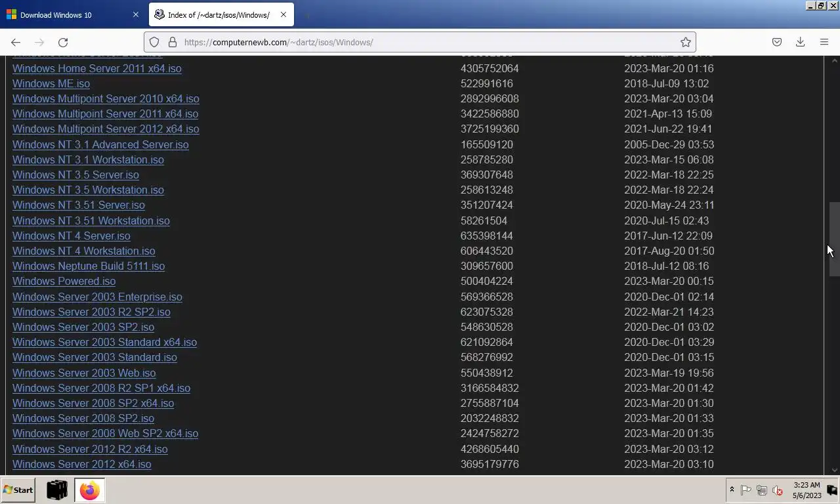The image size is (840, 504).
Task: Click the network tray icon
Action: click(x=762, y=490)
